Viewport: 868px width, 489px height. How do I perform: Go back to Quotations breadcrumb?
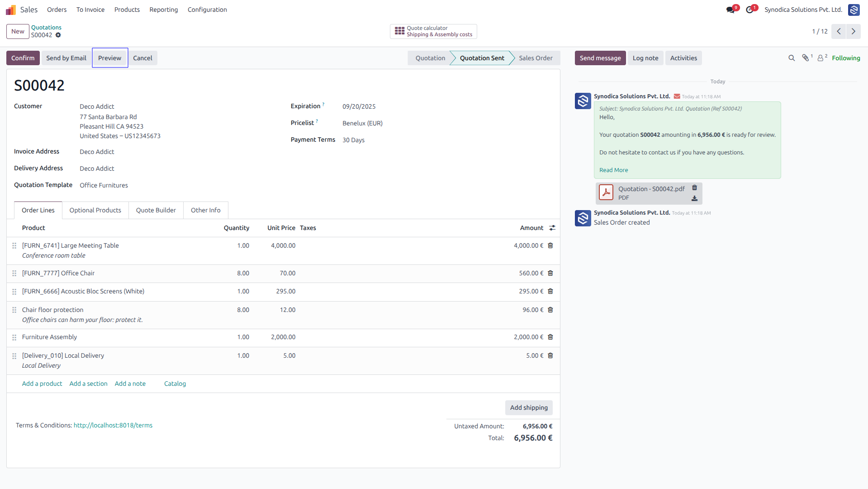tap(46, 28)
